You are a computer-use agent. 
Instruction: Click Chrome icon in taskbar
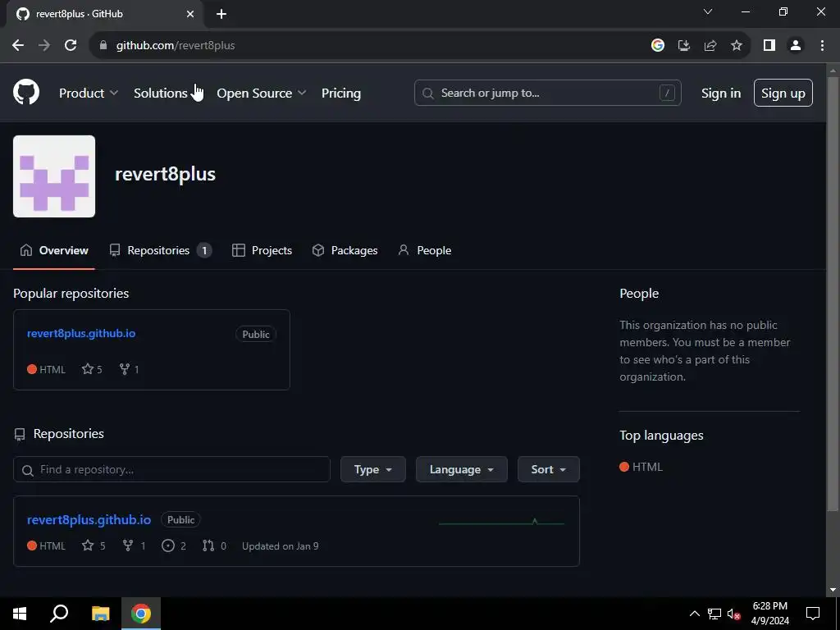141,614
